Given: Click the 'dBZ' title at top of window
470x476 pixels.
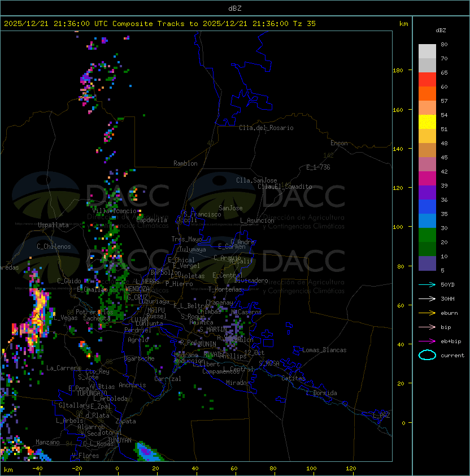Looking at the screenshot, I should click(235, 8).
